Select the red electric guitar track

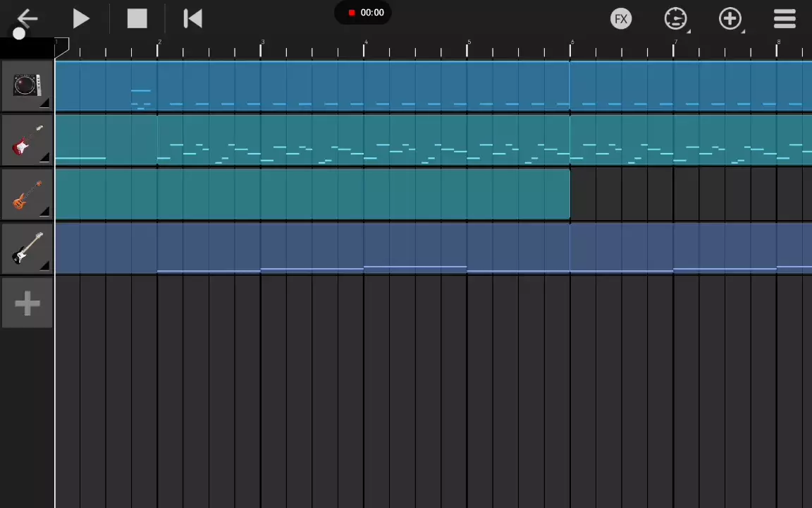coord(26,140)
